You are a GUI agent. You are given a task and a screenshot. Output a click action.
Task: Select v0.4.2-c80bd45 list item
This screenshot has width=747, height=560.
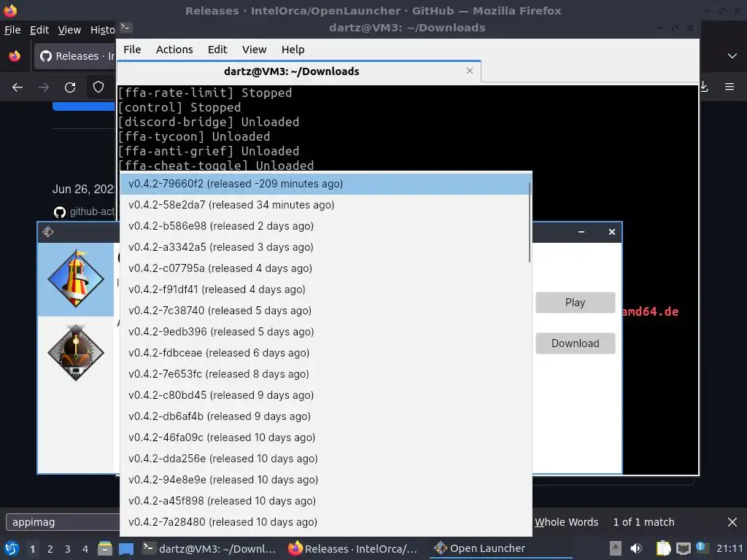pos(324,395)
